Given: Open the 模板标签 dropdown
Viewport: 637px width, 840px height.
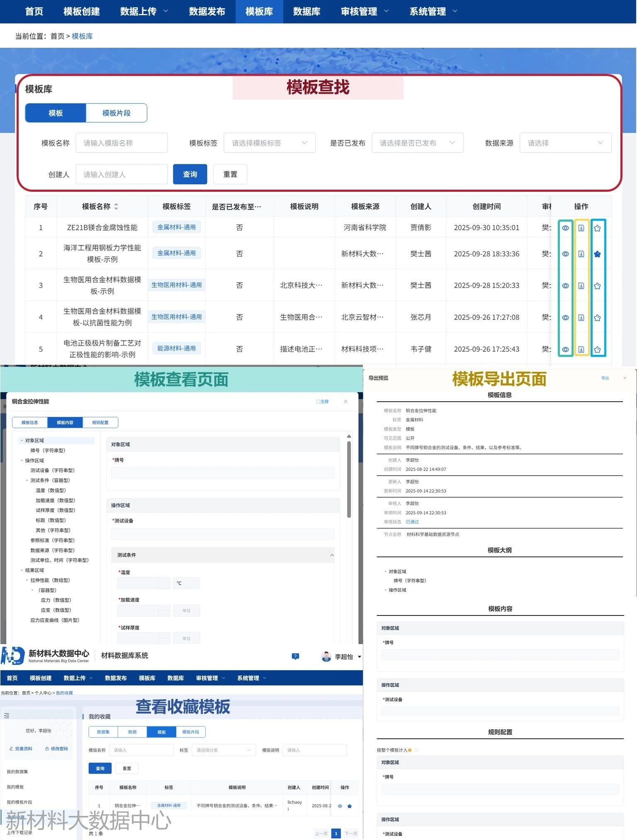Looking at the screenshot, I should tap(270, 143).
